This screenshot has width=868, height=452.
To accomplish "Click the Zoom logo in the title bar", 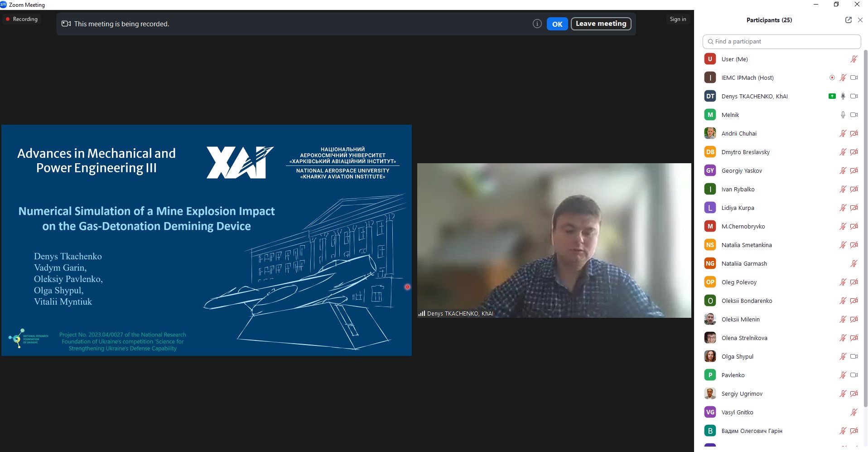I will click(x=4, y=5).
